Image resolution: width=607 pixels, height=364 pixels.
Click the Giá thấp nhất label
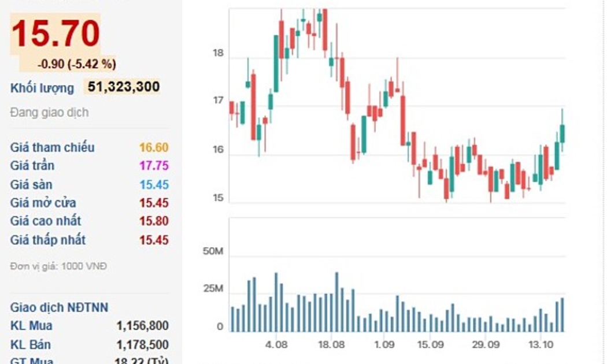47,240
